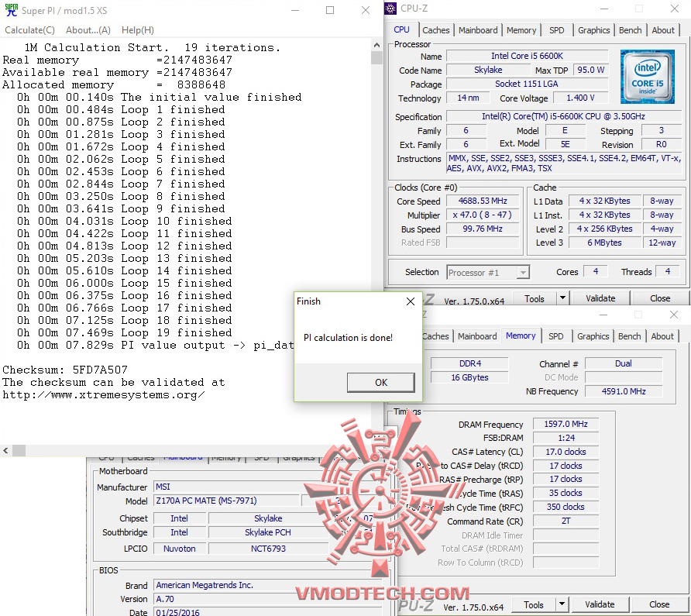Maximize the Super PI window
This screenshot has height=616, width=691.
[330, 10]
